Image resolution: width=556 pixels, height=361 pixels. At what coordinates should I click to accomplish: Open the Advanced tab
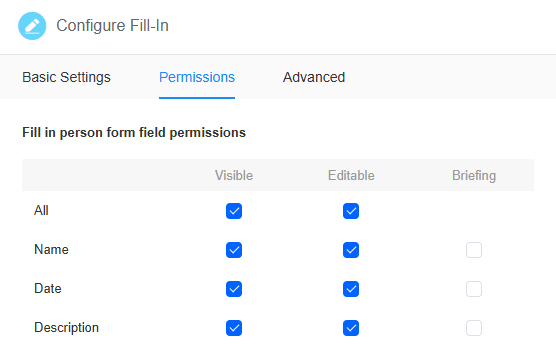(x=314, y=77)
